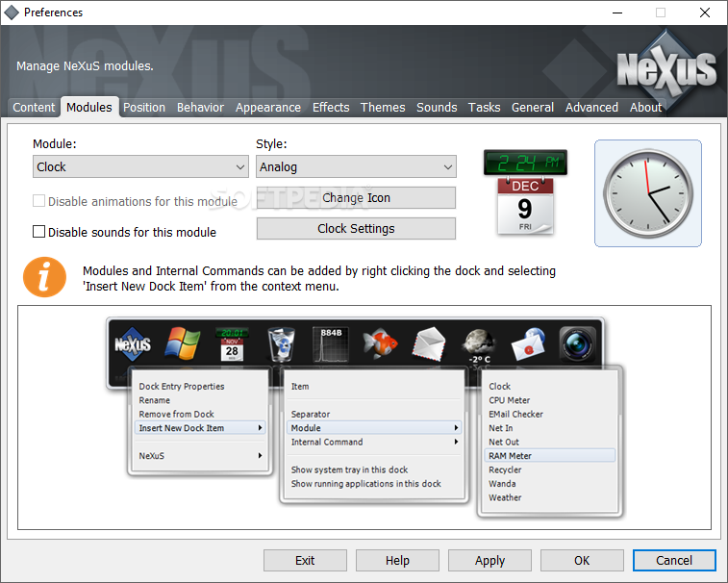Click the Exit button
The width and height of the screenshot is (728, 583).
pos(305,560)
